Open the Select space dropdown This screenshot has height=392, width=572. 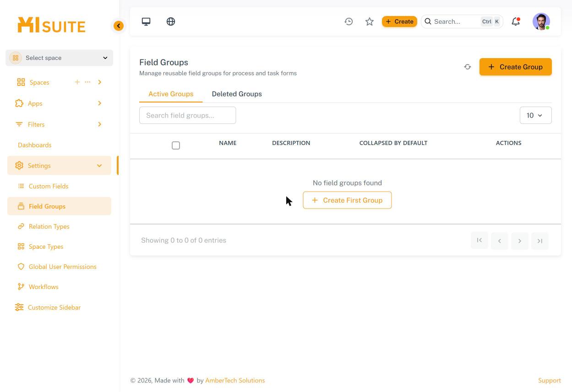point(59,58)
